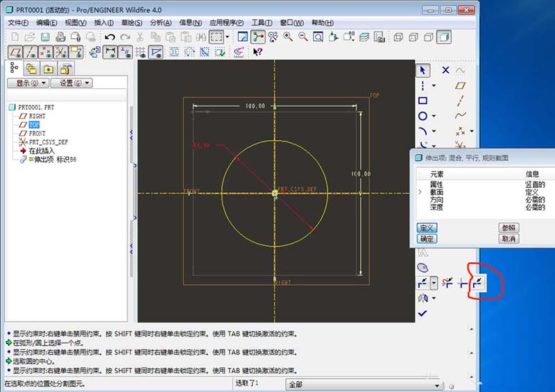Open the 视图(V) menu
Image resolution: width=555 pixels, height=392 pixels.
[76, 23]
